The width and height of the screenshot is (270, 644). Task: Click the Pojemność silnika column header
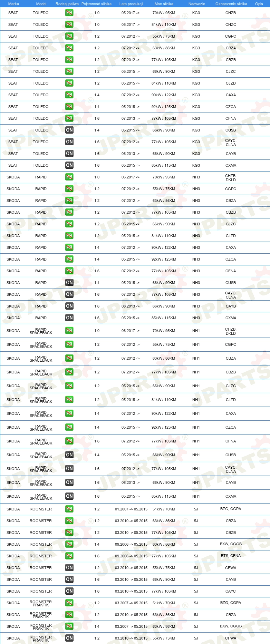tap(96, 4)
